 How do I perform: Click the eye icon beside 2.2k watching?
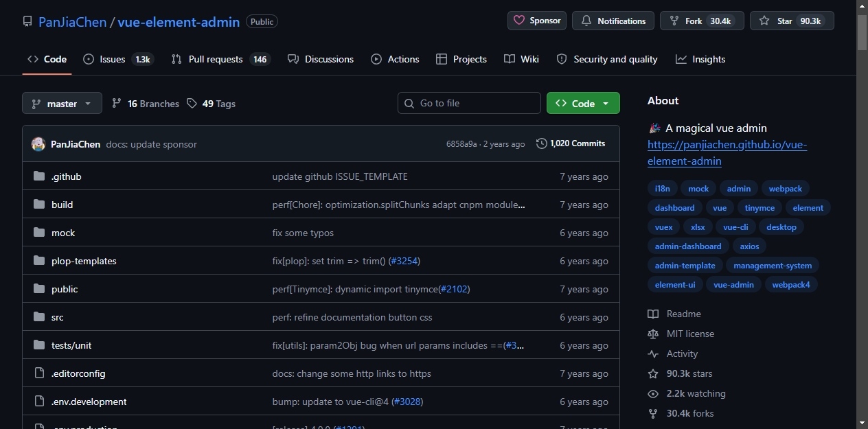[653, 393]
